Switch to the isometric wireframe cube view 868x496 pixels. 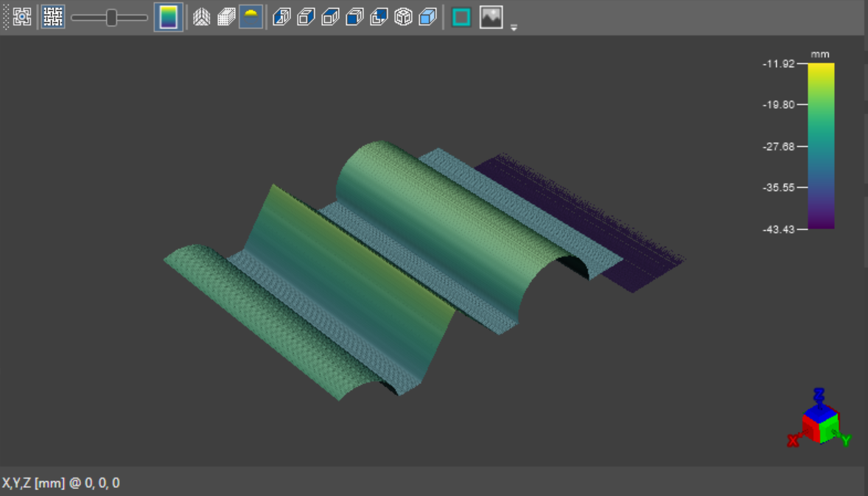(403, 17)
